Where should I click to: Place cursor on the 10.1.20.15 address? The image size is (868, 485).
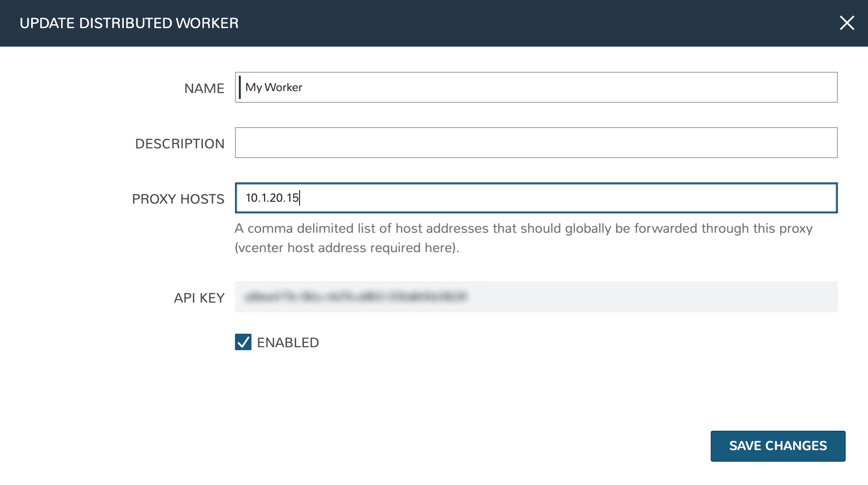coord(272,198)
